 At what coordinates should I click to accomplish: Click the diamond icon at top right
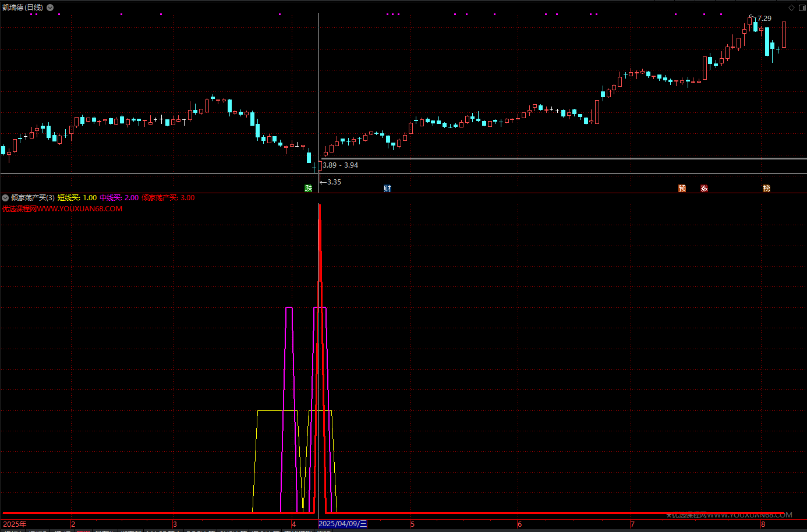point(791,8)
